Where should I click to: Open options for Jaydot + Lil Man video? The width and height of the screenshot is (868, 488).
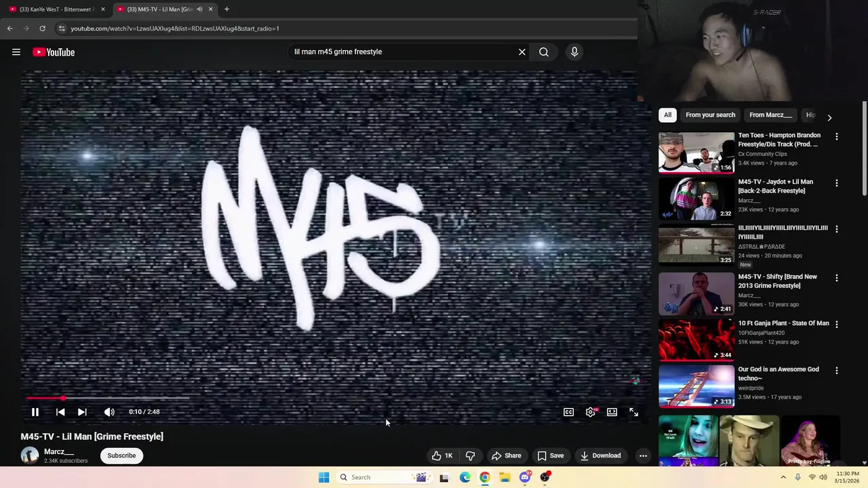coord(837,183)
